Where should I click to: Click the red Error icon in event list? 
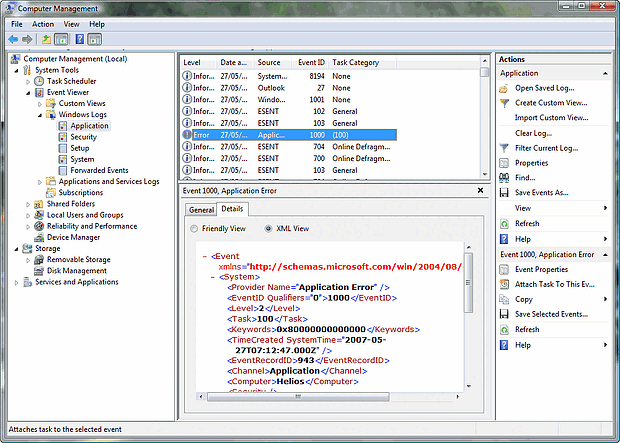(x=187, y=135)
